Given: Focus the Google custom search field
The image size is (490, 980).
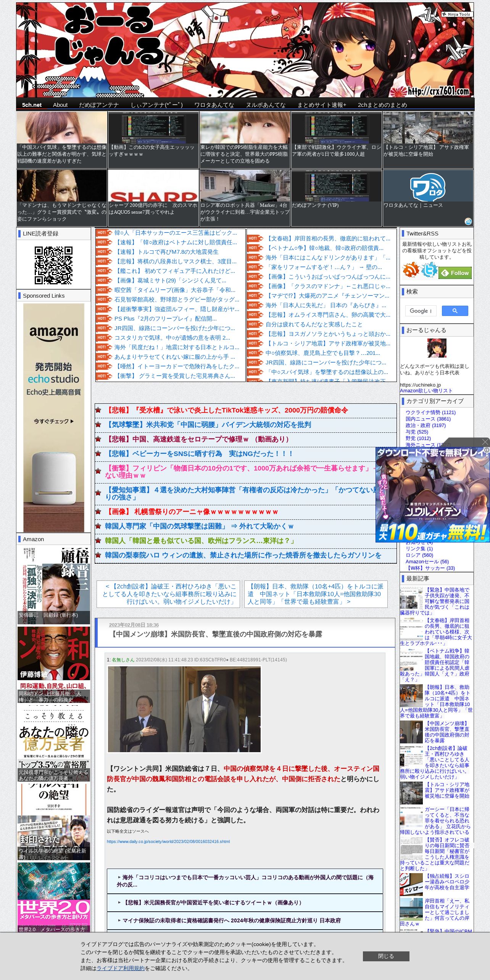Looking at the screenshot, I should (421, 311).
